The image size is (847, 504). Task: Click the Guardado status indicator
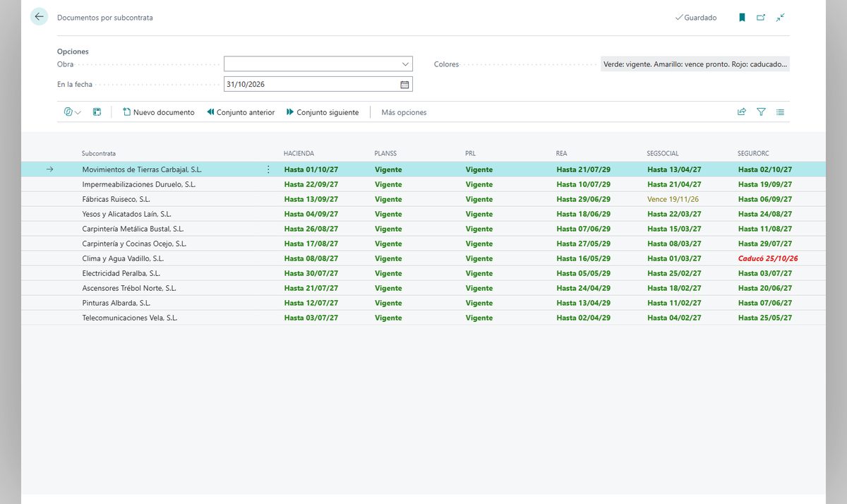[x=696, y=18]
